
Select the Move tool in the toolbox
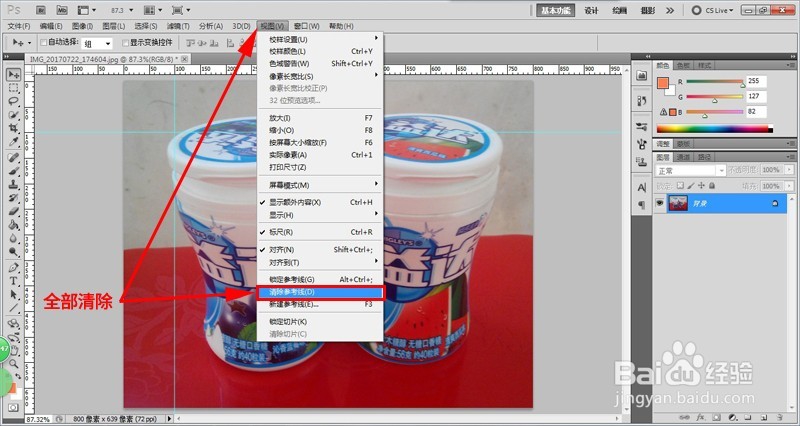click(14, 75)
